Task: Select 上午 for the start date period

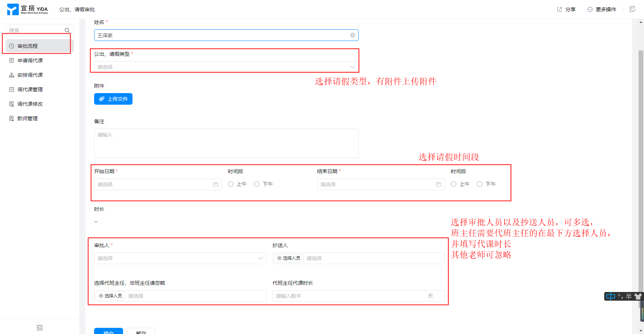Action: (x=231, y=184)
